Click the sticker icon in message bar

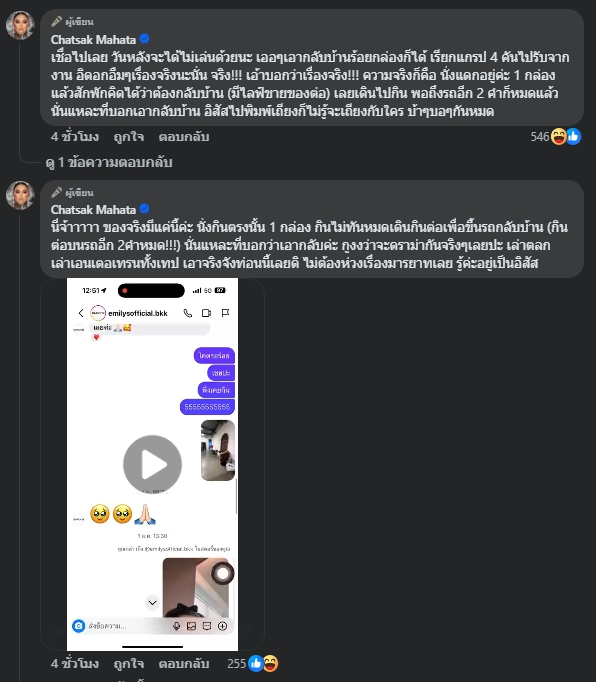click(207, 626)
